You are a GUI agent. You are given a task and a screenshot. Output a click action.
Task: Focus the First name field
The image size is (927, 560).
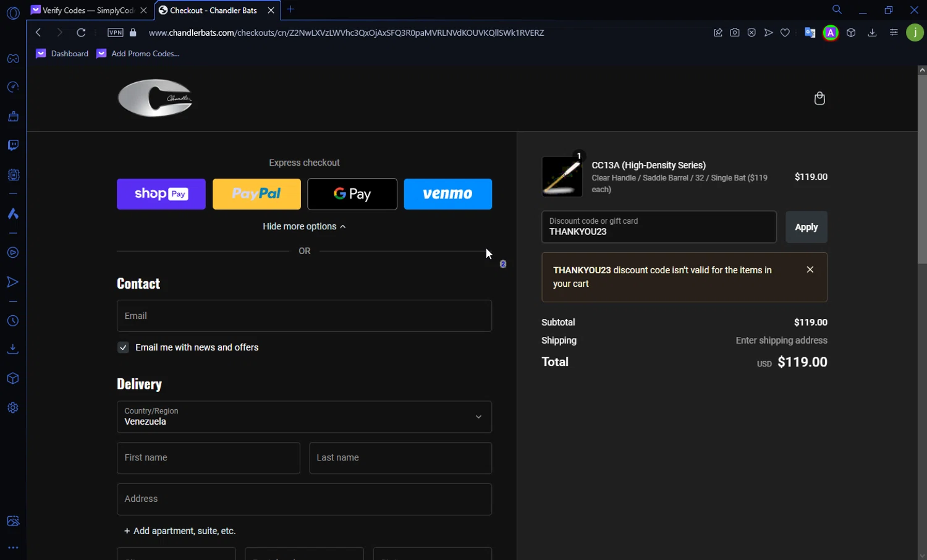(x=208, y=458)
